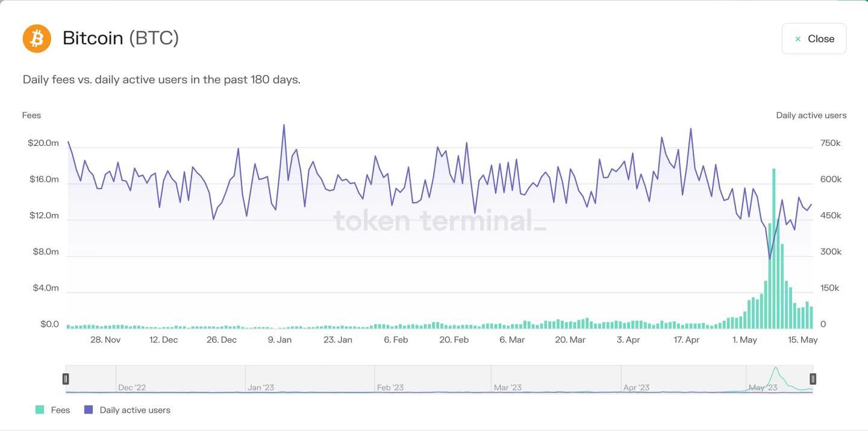Click the '300k' users axis value

tap(831, 251)
